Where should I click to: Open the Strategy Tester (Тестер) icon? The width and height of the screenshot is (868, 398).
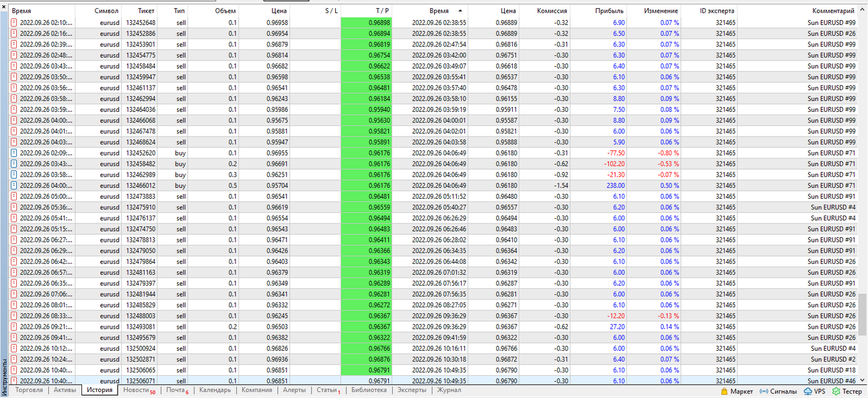pyautogui.click(x=836, y=391)
